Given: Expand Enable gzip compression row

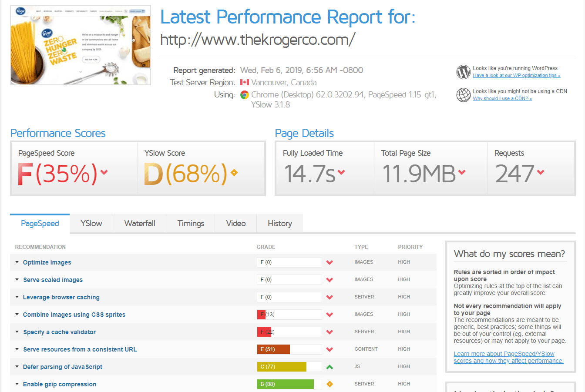Looking at the screenshot, I should pos(59,384).
